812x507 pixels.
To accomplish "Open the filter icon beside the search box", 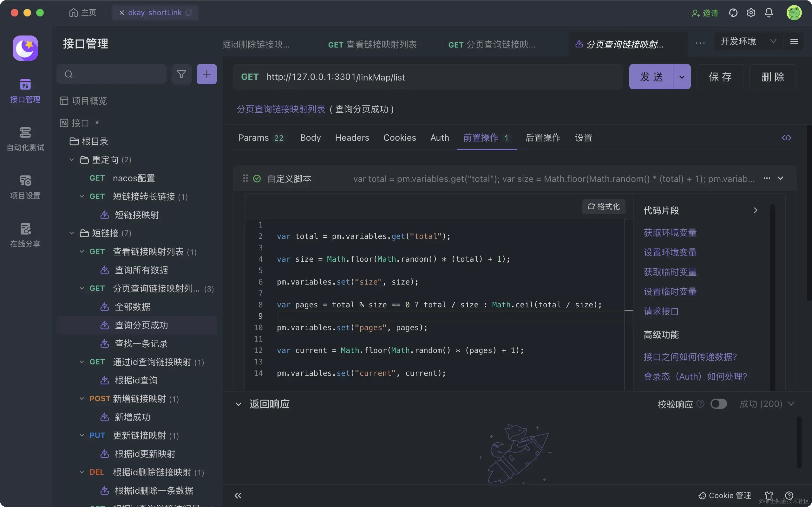I will [x=181, y=74].
